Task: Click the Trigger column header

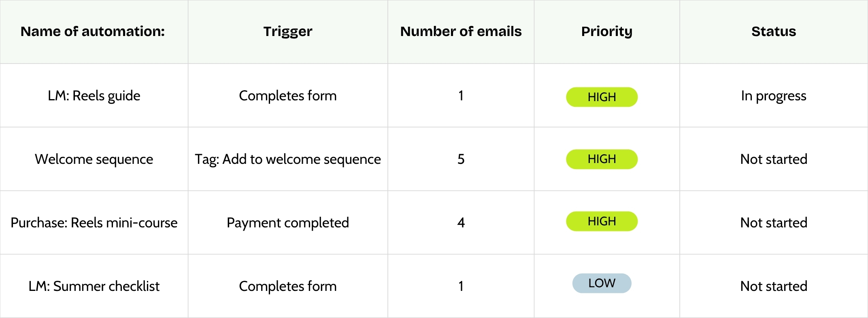Action: click(288, 32)
